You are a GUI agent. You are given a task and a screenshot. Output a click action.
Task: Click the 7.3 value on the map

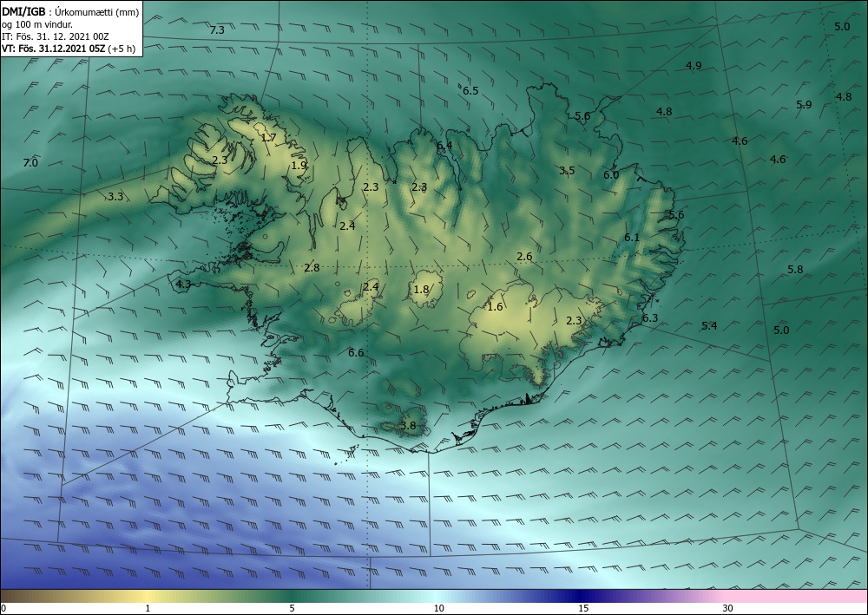(x=217, y=29)
